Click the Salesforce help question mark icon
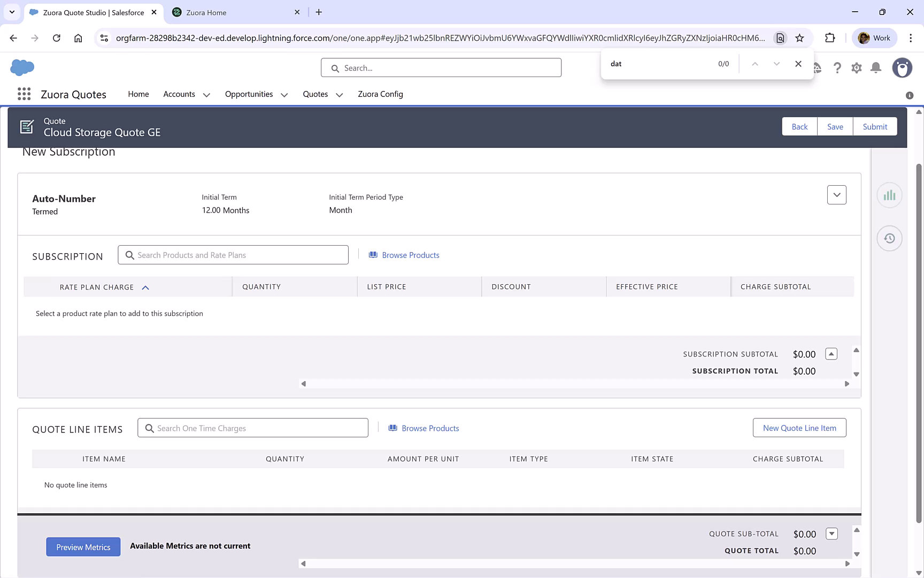This screenshot has width=924, height=578. pos(837,68)
